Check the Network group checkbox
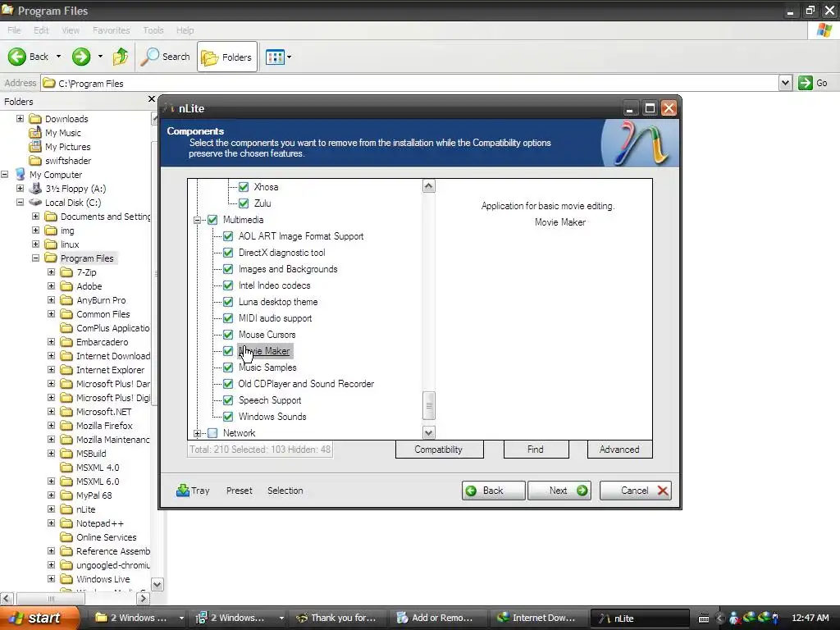 212,433
